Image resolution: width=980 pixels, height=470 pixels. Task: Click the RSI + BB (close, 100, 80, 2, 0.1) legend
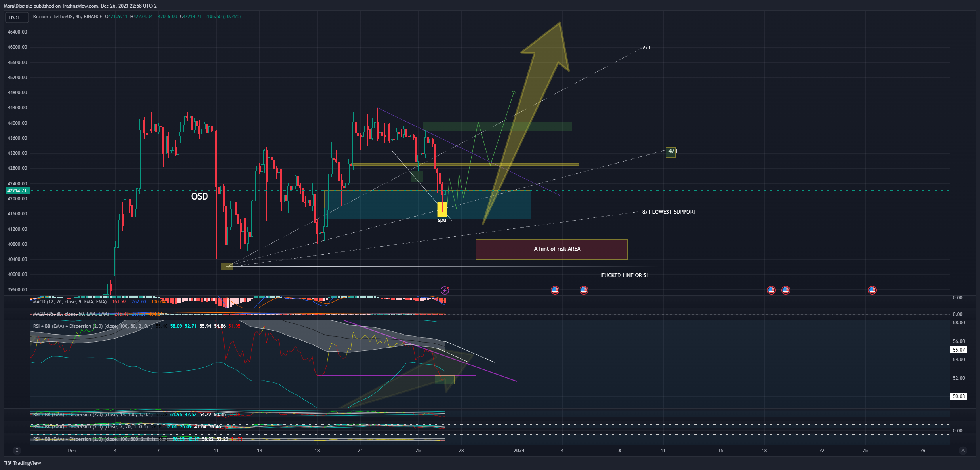pyautogui.click(x=93, y=326)
